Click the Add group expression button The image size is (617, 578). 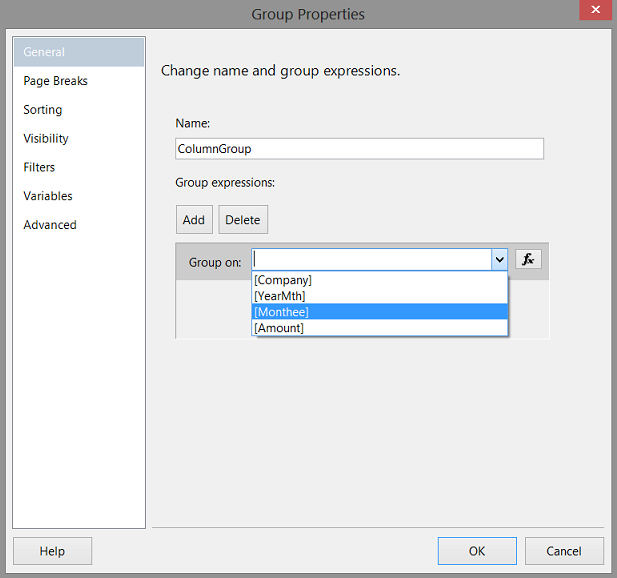click(194, 220)
